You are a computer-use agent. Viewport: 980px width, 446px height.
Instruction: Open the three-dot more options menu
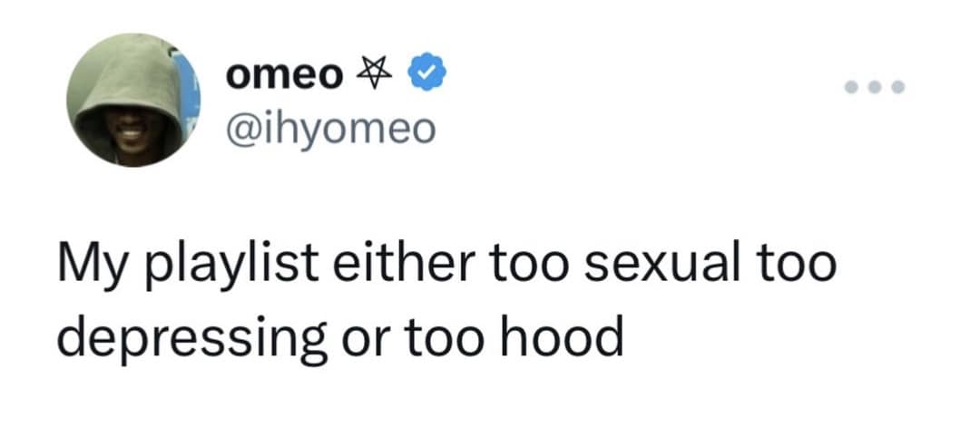(x=874, y=89)
